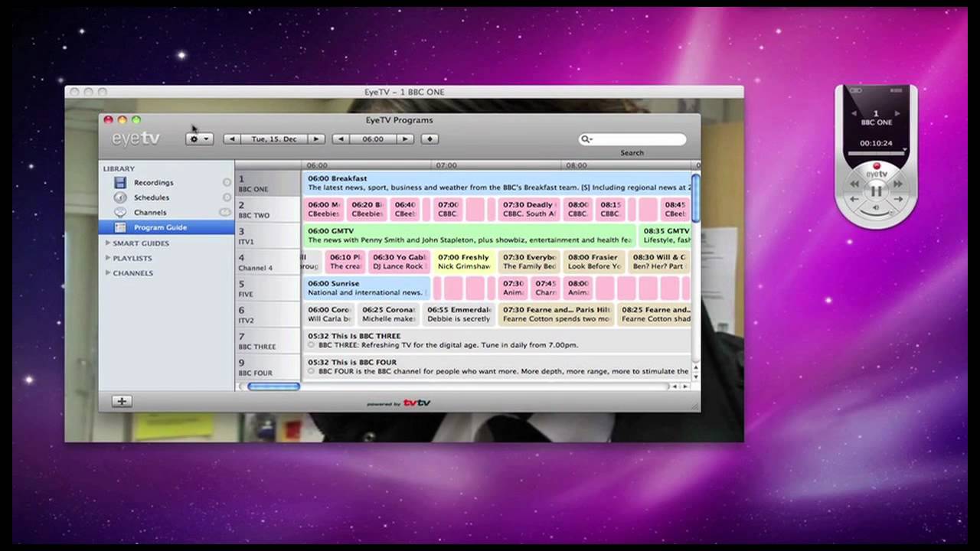Expand the SMART GUIDES section

[107, 243]
